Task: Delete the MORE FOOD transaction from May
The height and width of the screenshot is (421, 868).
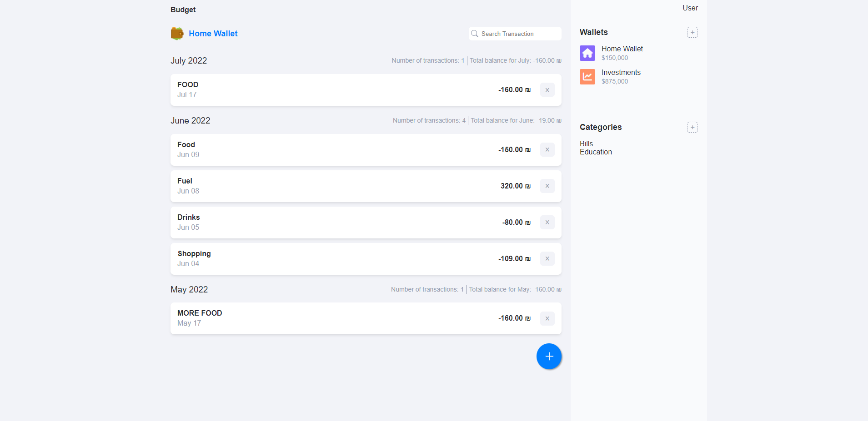Action: pos(547,318)
